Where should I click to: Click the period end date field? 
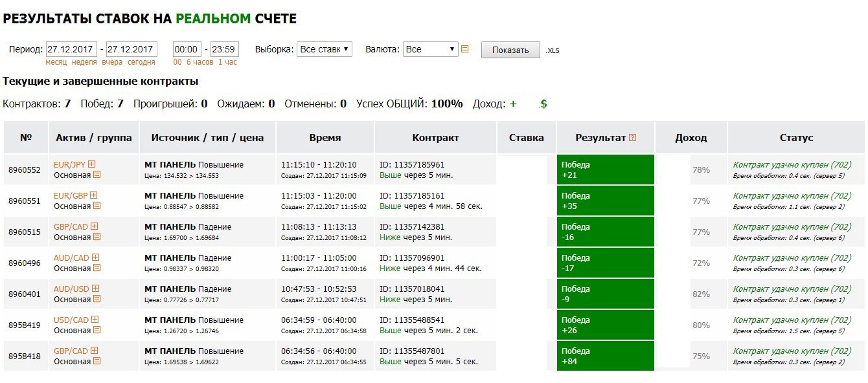[132, 49]
